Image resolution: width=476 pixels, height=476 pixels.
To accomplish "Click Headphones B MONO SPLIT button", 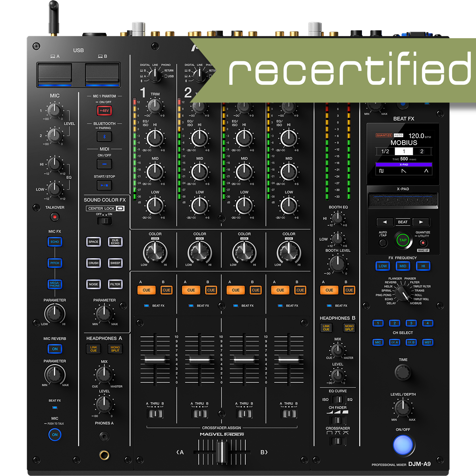I will pyautogui.click(x=349, y=328).
